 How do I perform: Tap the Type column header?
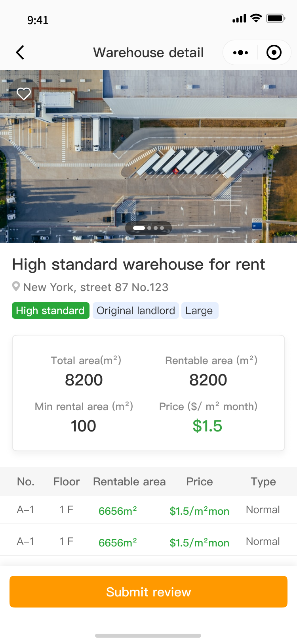pos(263,481)
